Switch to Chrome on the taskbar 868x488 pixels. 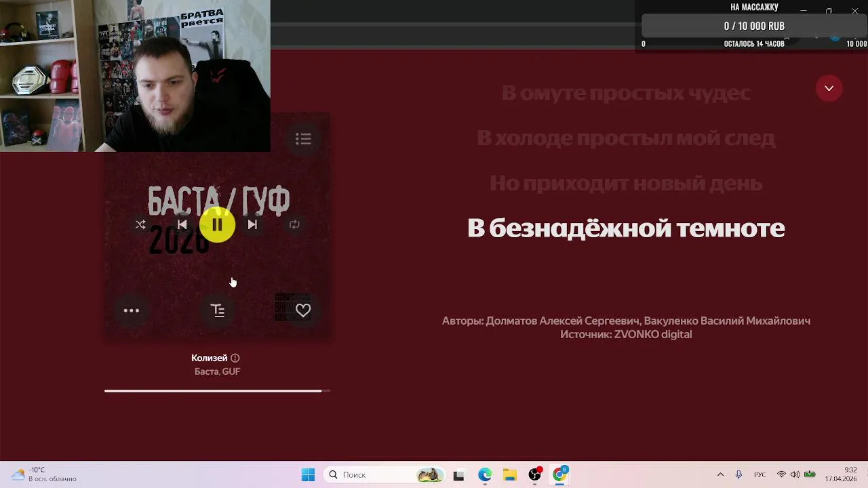pyautogui.click(x=560, y=475)
